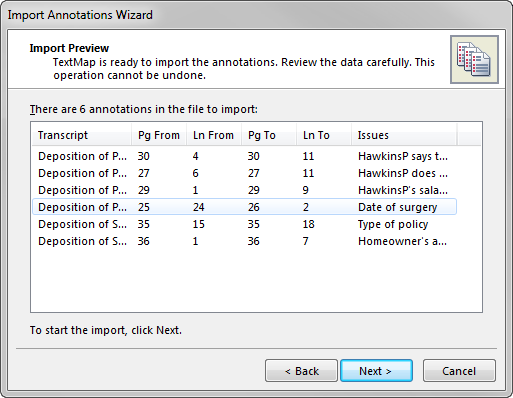Click the Issues column header

pos(404,135)
